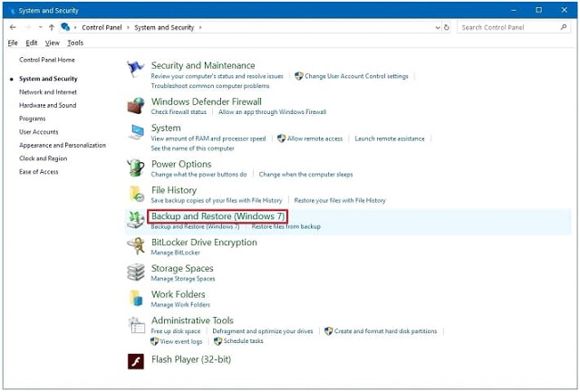This screenshot has height=392, width=580.
Task: Click the Administrative Tools icon
Action: [x=136, y=325]
